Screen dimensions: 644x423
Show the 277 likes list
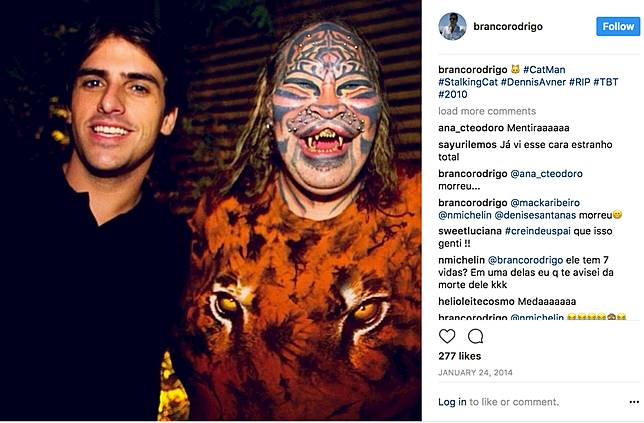coord(459,356)
